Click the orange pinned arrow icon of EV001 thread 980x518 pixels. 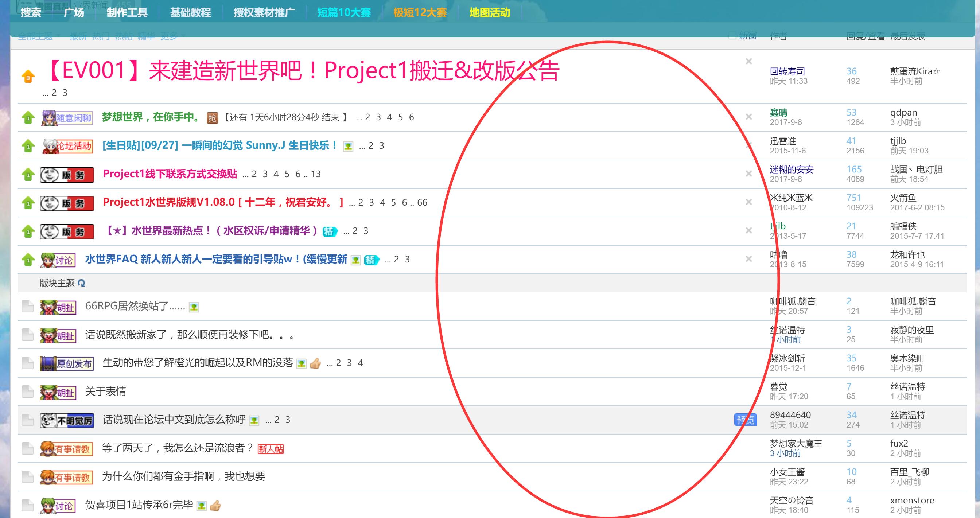[28, 76]
